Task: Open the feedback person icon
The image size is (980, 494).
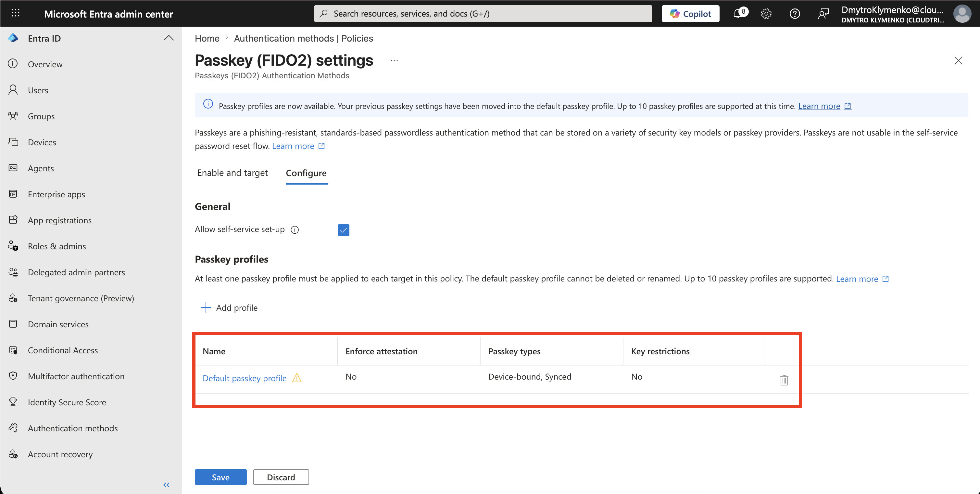Action: 823,14
